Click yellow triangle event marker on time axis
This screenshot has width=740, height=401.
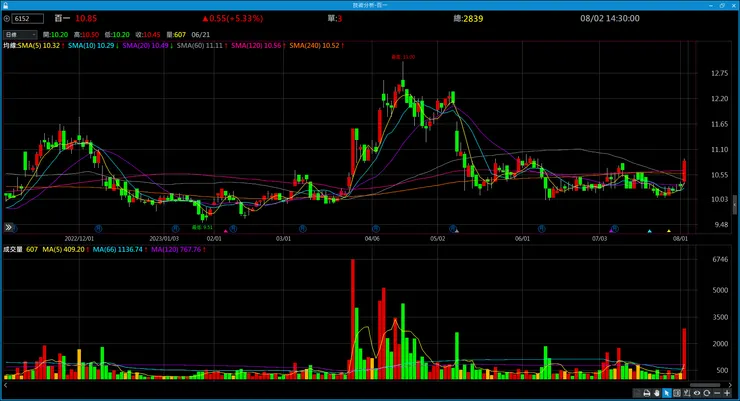tap(669, 231)
